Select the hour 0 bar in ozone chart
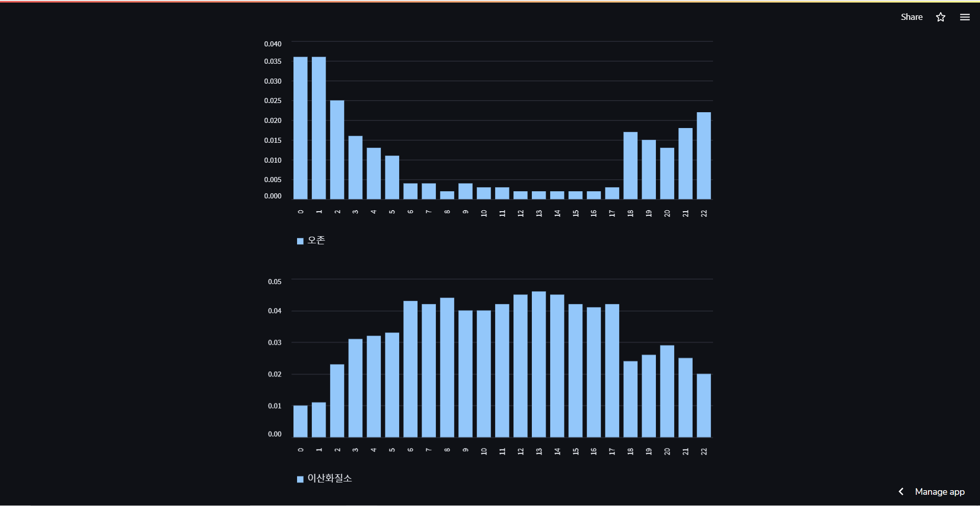 coord(301,128)
